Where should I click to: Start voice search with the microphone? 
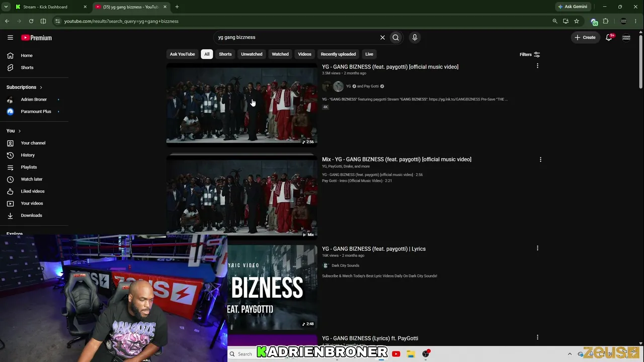click(x=415, y=37)
